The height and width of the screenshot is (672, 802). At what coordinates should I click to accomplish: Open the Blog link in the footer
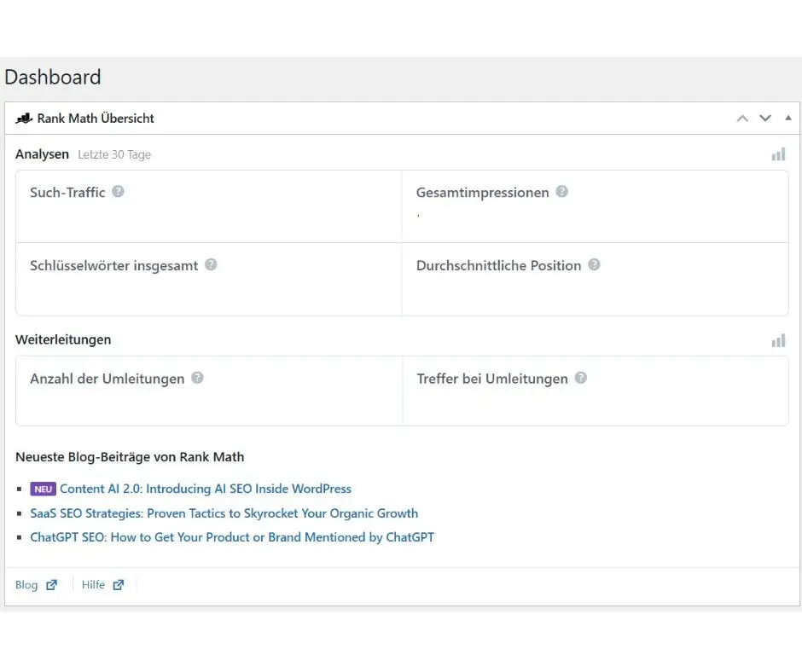[x=26, y=585]
